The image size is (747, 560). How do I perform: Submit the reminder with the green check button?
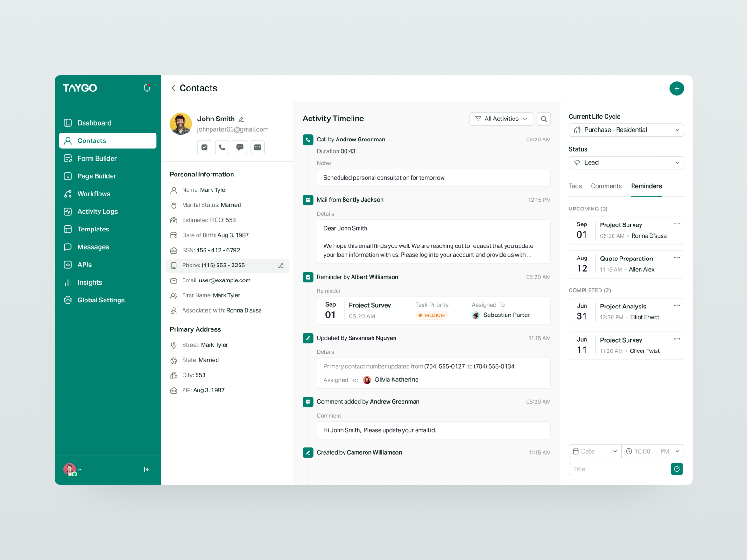[x=677, y=469]
